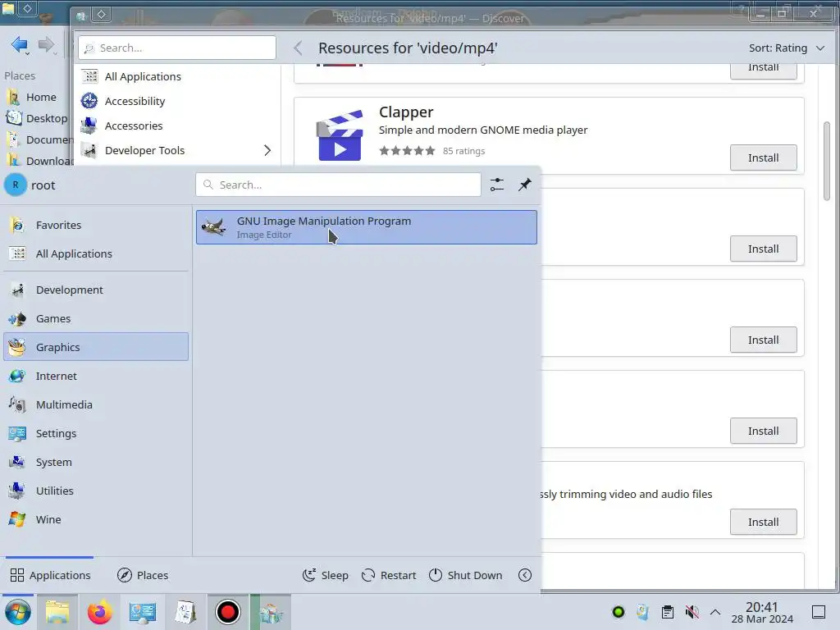Viewport: 840px width, 630px height.
Task: Open the clock showing 20:41
Action: [x=762, y=612]
